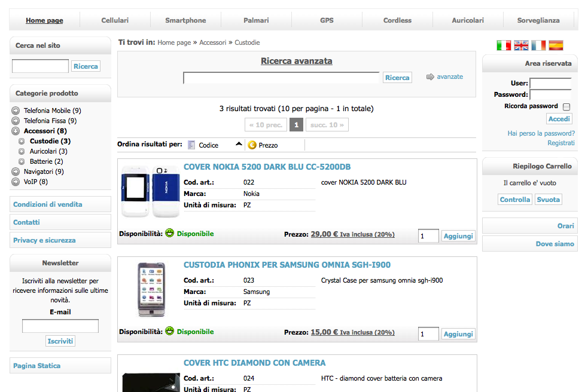
Task: Open Auricolari in top navigation
Action: 468,20
